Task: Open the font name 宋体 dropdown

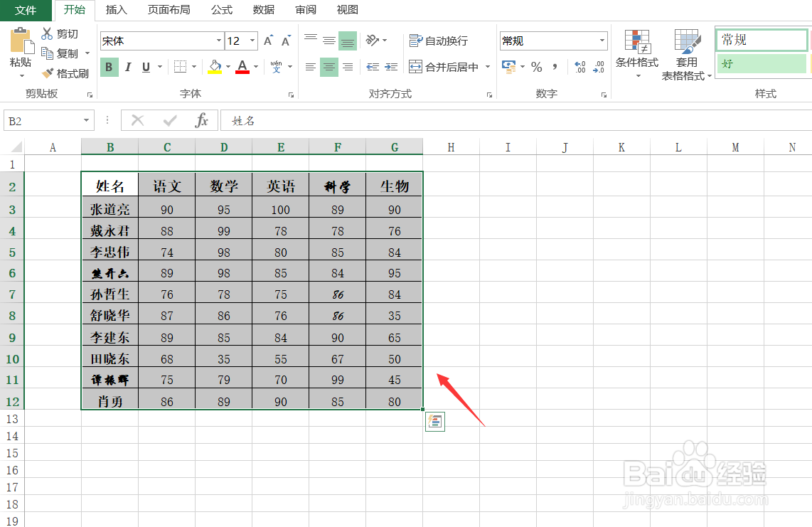Action: [220, 41]
